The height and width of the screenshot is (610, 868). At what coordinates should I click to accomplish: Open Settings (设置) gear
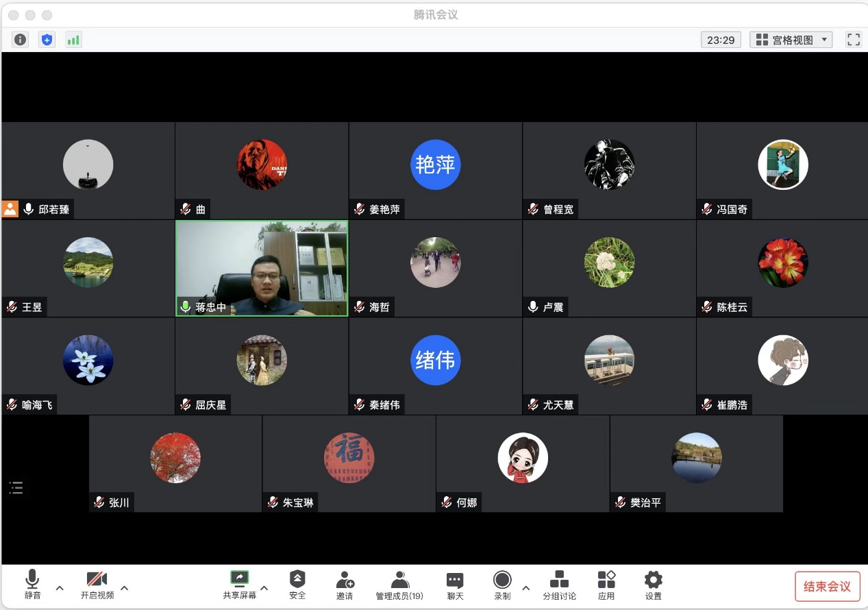[653, 585]
